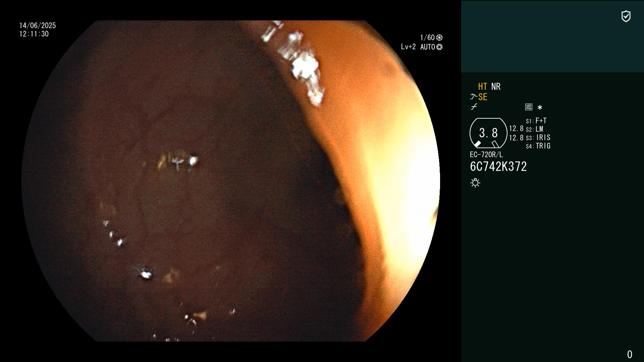This screenshot has height=362, width=644.
Task: Click the S2: LM switch label
Action: [x=534, y=129]
